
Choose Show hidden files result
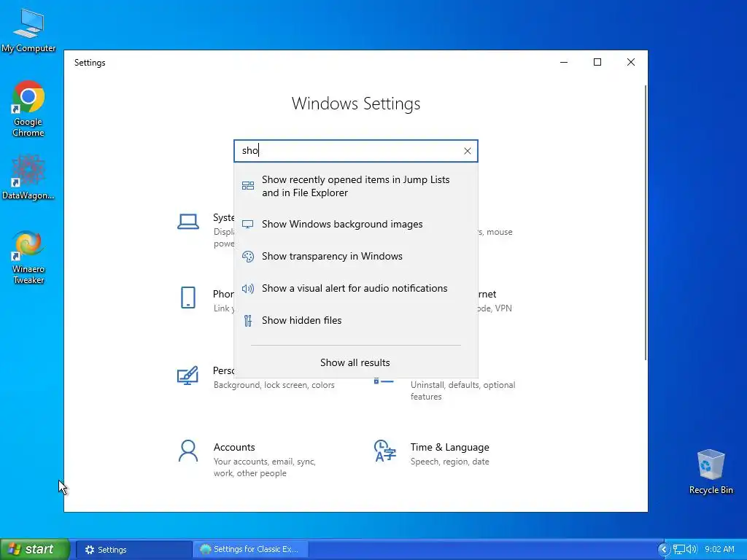(x=356, y=321)
